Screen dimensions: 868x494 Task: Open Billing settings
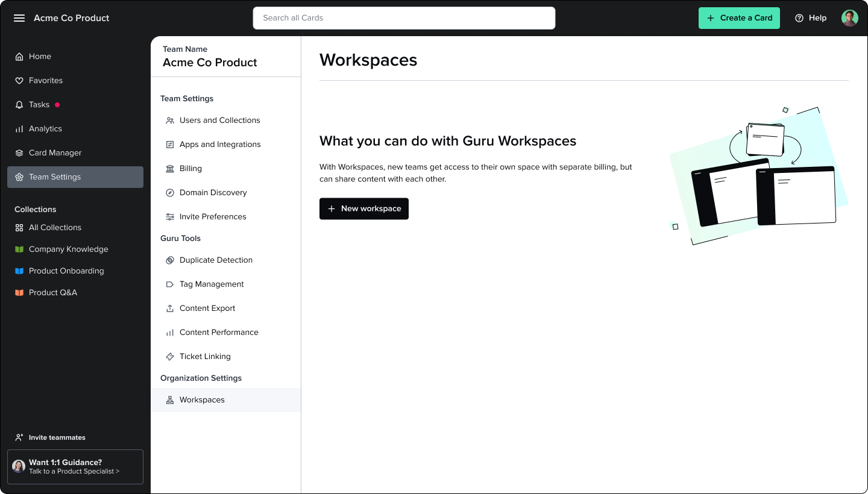[226, 169]
